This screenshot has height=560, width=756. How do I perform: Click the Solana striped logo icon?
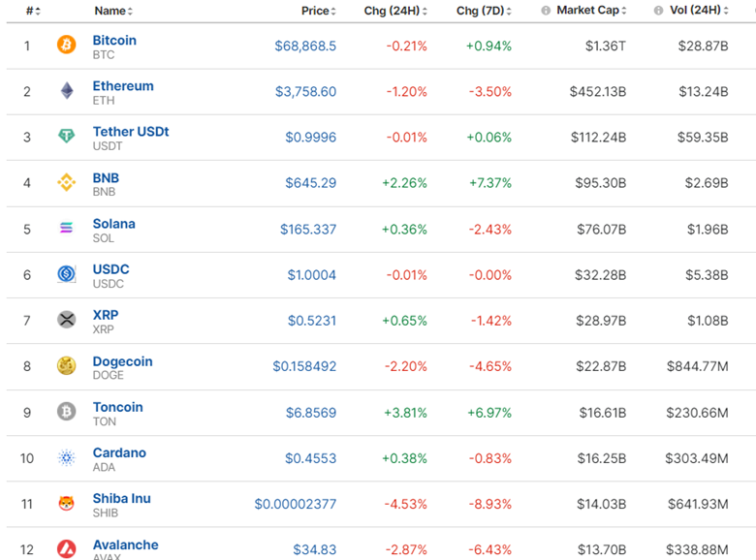tap(67, 228)
